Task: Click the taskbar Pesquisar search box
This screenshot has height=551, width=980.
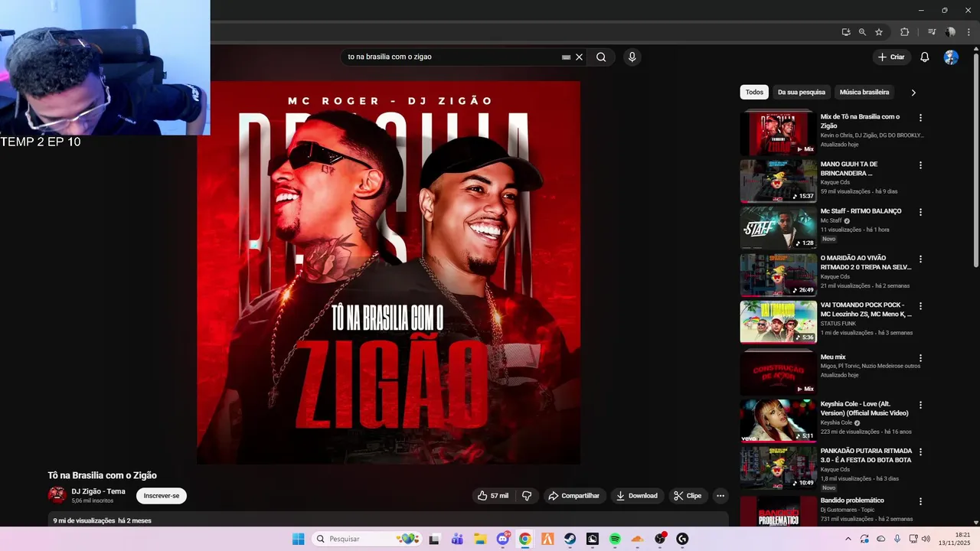Action: coord(366,539)
